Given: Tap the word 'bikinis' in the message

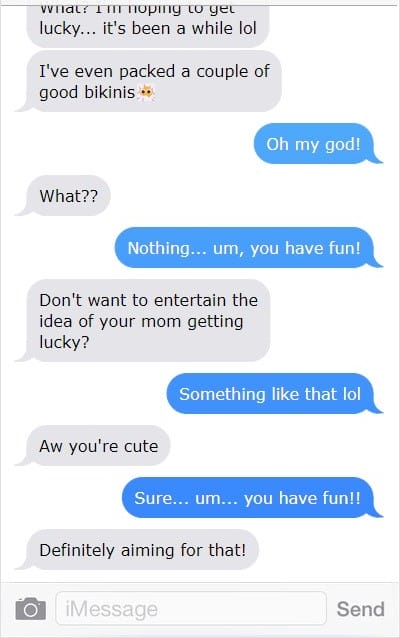Looking at the screenshot, I should [x=110, y=92].
